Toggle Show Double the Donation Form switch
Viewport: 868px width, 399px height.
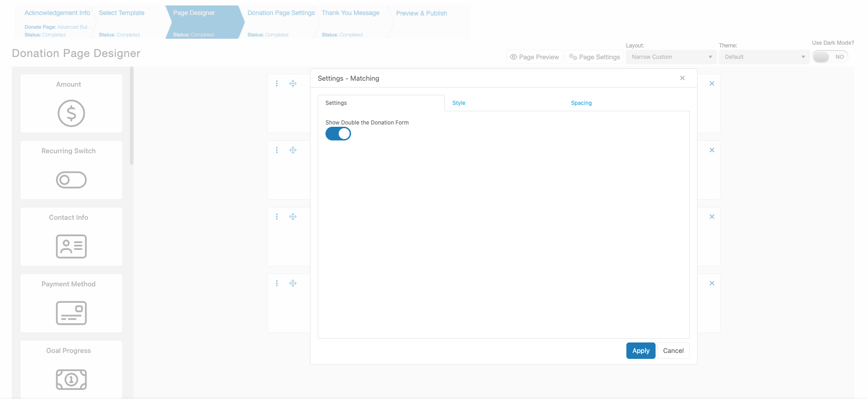338,134
